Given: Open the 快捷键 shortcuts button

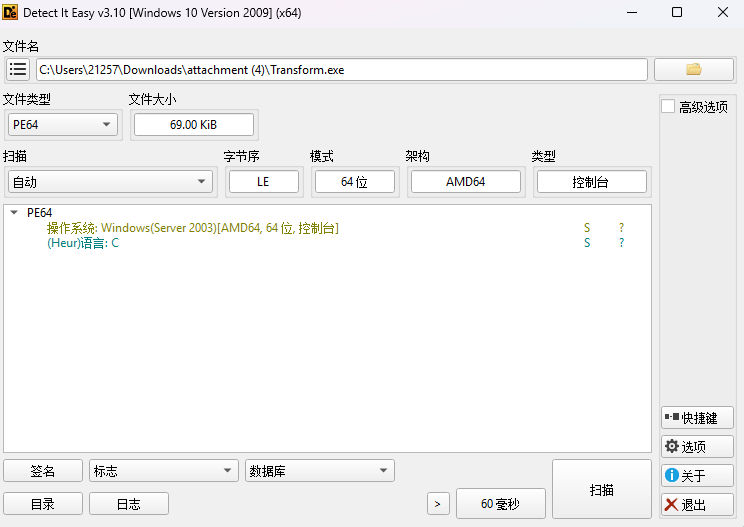Looking at the screenshot, I should tap(697, 418).
